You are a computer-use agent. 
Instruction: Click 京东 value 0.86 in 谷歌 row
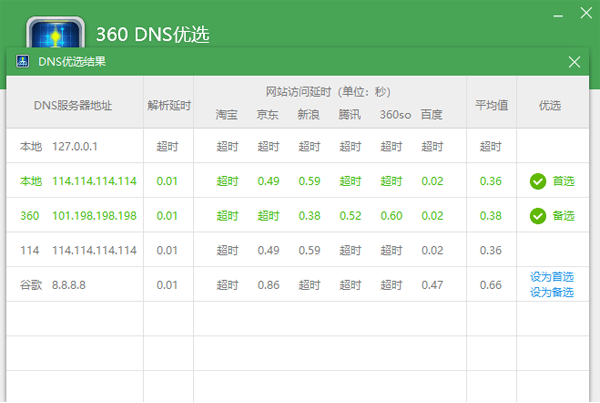coord(268,285)
